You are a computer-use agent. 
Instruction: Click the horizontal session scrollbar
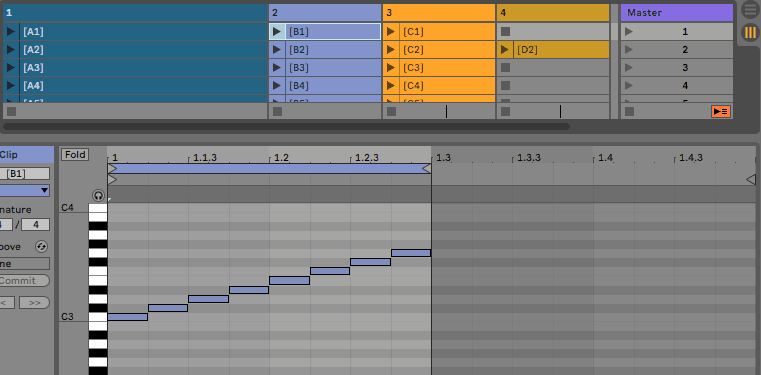tap(286, 126)
